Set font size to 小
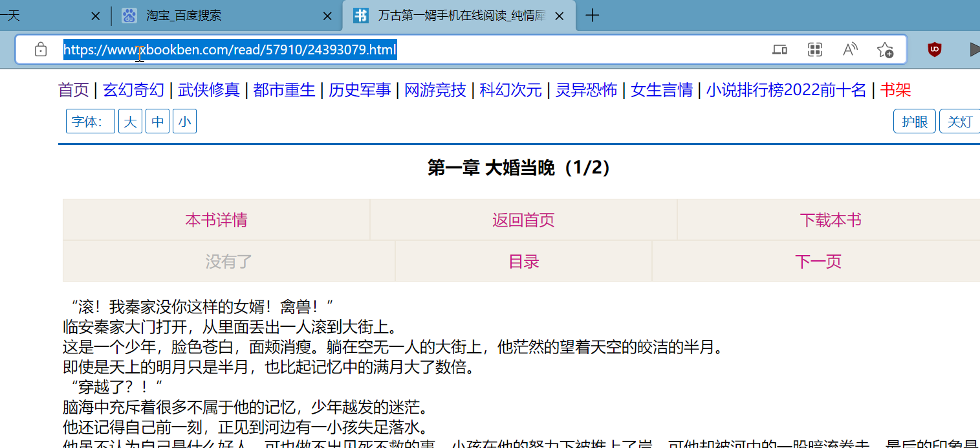980x448 pixels. [x=184, y=121]
